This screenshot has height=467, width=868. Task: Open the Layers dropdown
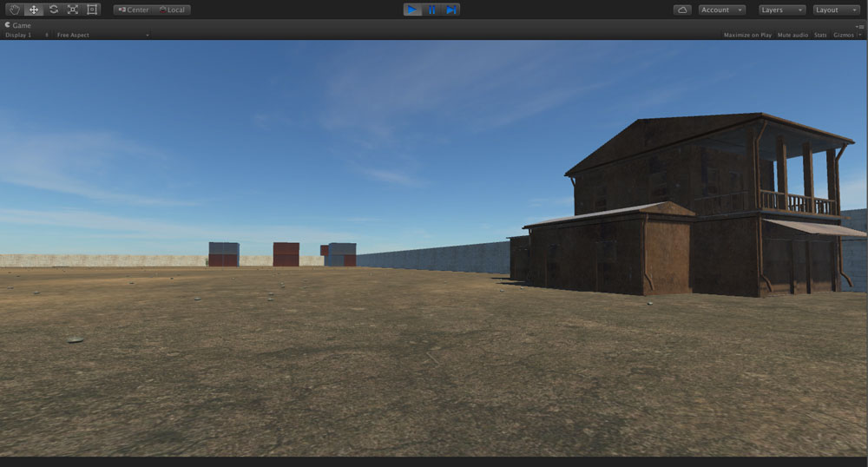click(782, 10)
